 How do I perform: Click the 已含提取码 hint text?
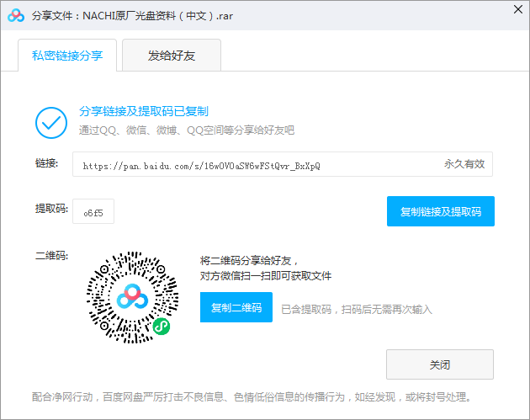356,309
